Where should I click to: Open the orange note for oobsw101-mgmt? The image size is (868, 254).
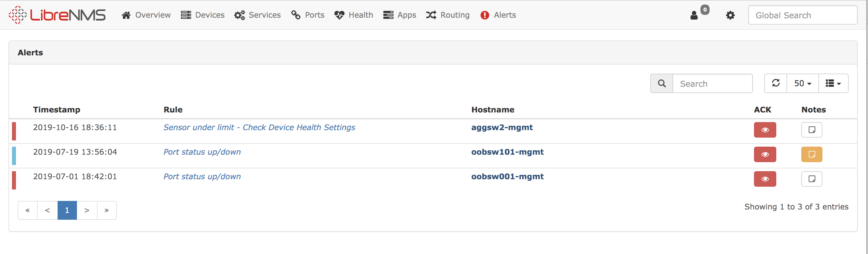811,154
